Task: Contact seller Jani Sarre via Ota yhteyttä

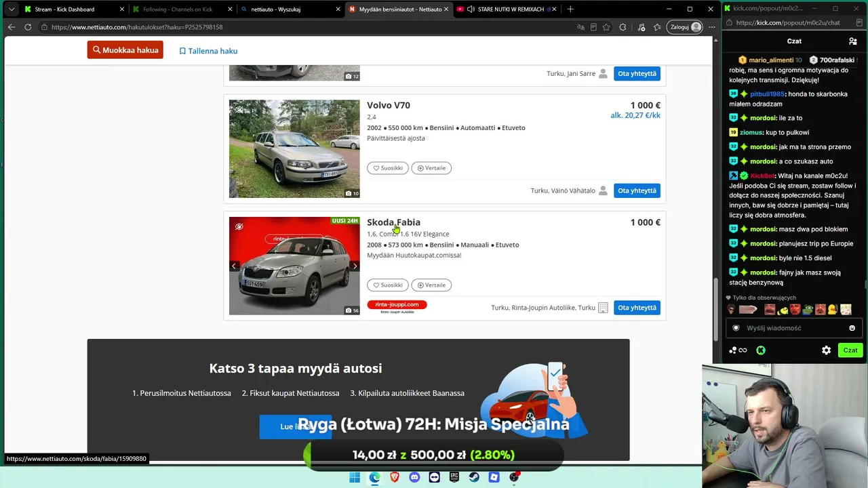Action: 637,73
